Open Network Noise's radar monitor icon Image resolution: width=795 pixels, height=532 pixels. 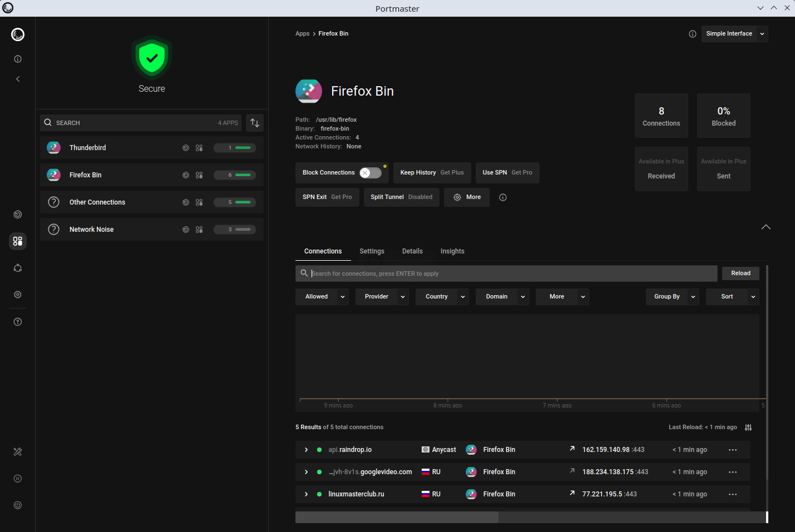tap(186, 230)
